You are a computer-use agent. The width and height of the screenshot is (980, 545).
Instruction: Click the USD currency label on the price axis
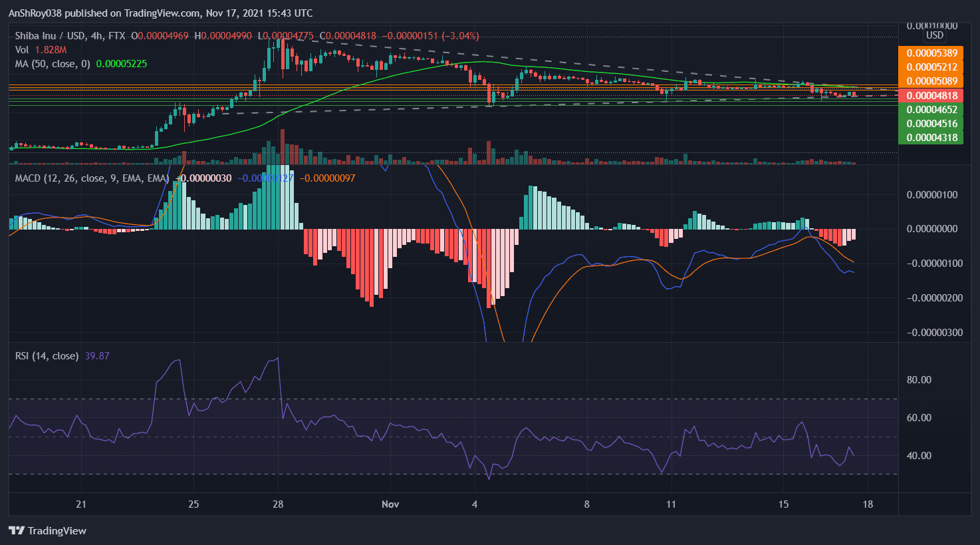point(933,35)
